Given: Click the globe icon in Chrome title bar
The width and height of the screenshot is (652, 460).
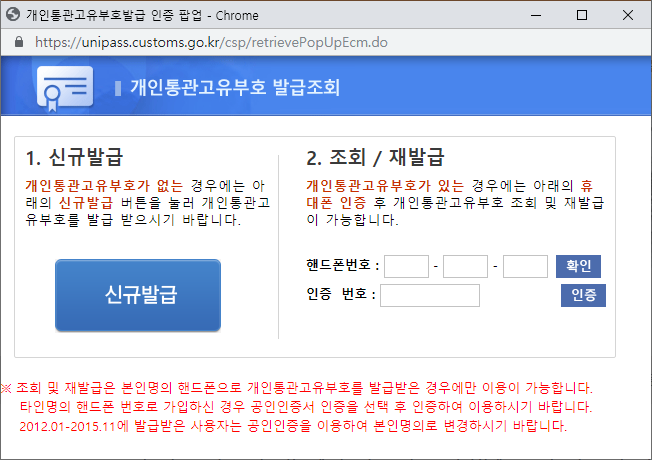Looking at the screenshot, I should point(13,15).
